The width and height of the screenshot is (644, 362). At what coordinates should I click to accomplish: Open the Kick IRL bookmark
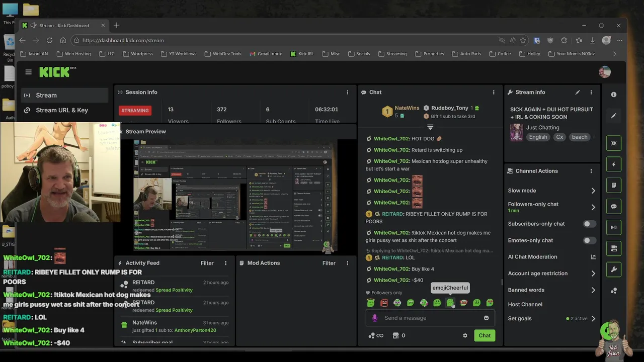tap(301, 54)
